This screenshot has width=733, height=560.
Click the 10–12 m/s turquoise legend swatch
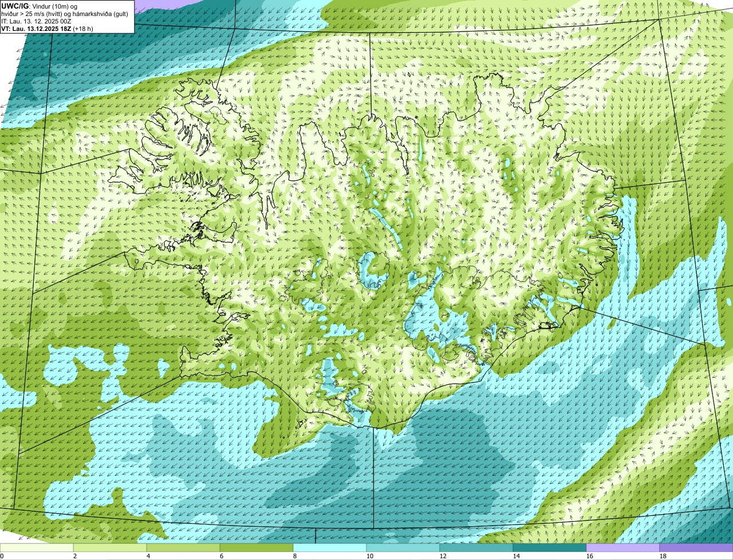coord(403,547)
